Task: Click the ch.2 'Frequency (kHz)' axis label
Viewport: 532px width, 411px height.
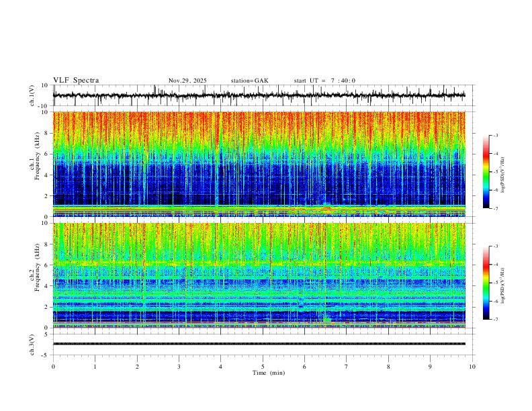Action: click(x=37, y=267)
